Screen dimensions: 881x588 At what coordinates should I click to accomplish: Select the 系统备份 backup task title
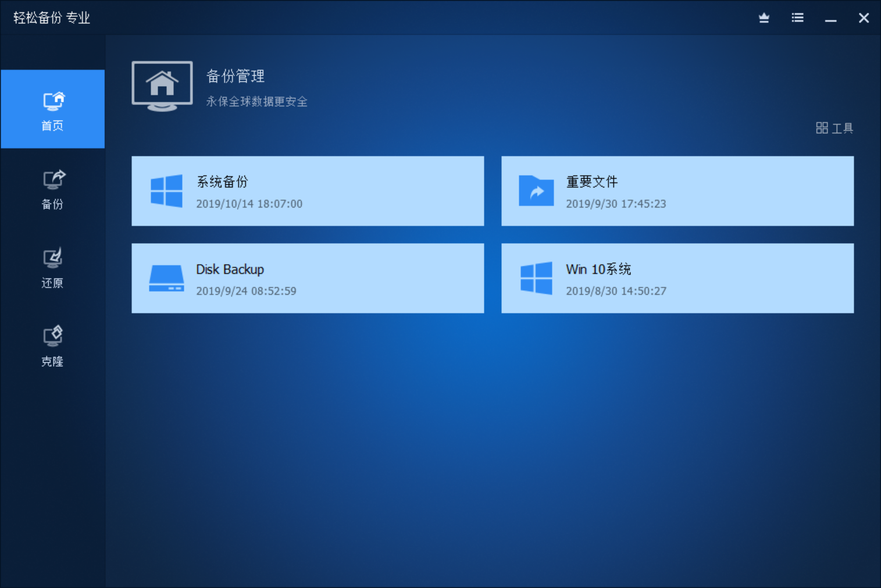222,182
